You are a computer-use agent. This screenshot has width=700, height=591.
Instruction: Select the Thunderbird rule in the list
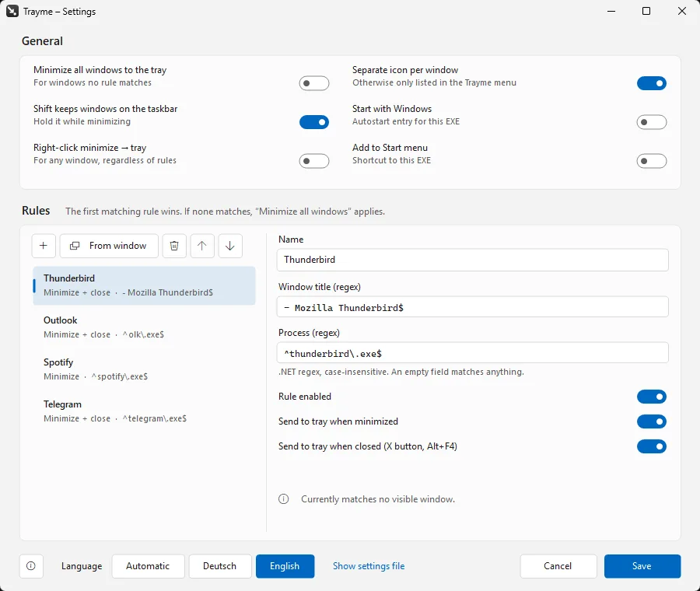click(x=144, y=285)
